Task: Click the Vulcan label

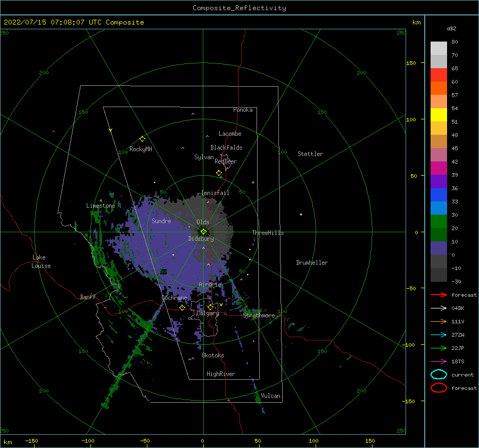Action: [270, 396]
